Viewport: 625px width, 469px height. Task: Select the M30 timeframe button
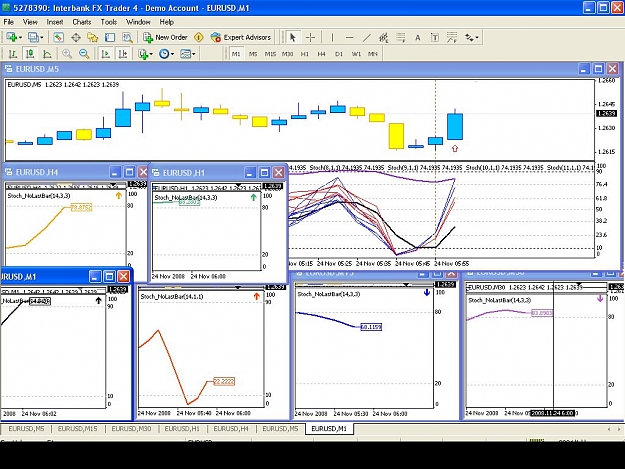[x=287, y=54]
